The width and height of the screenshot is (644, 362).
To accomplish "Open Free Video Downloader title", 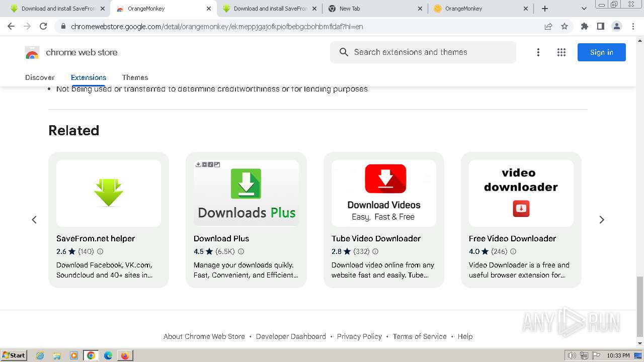I will [x=512, y=238].
